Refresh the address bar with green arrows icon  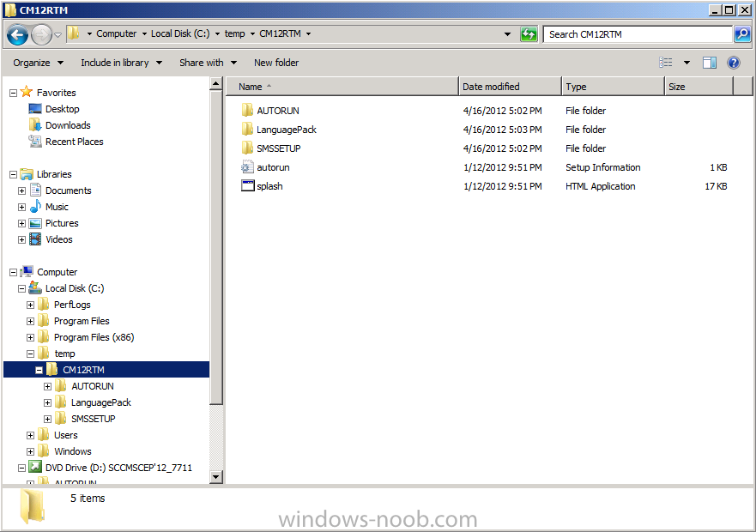click(x=529, y=34)
